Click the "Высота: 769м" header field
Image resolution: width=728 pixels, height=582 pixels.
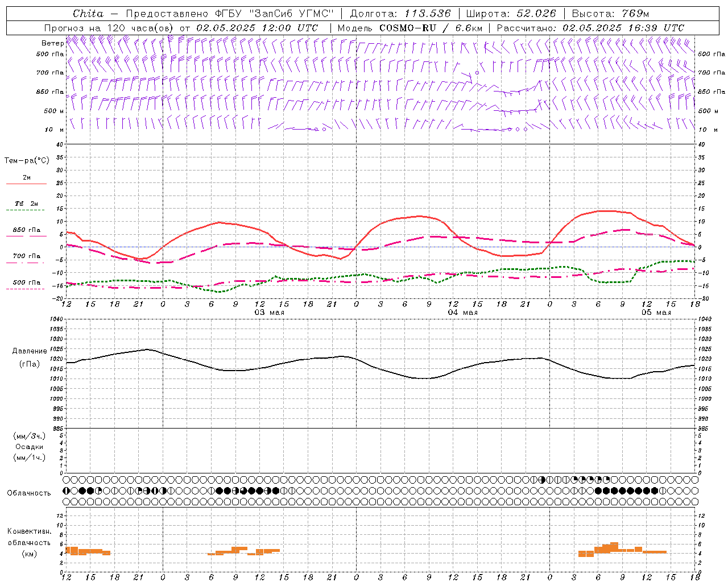[610, 14]
